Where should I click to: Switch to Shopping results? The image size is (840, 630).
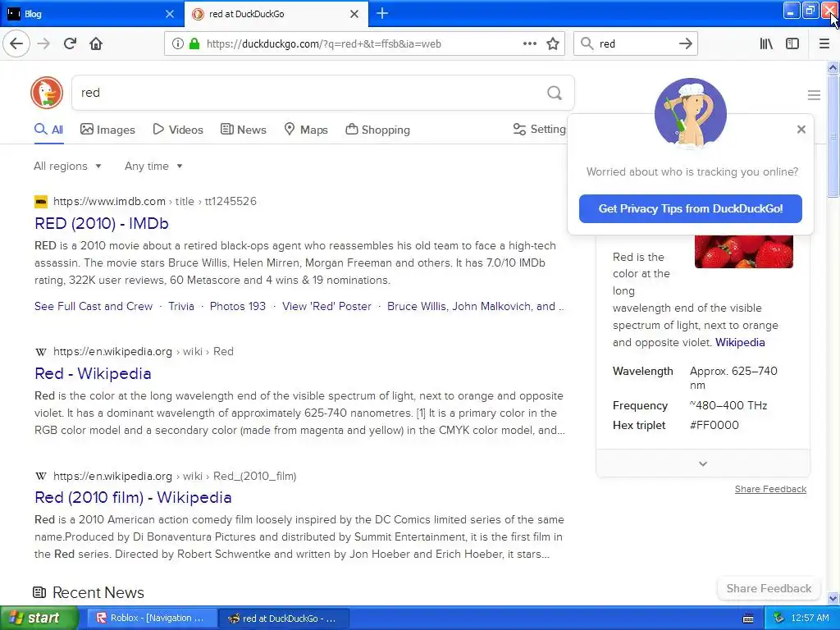tap(377, 130)
